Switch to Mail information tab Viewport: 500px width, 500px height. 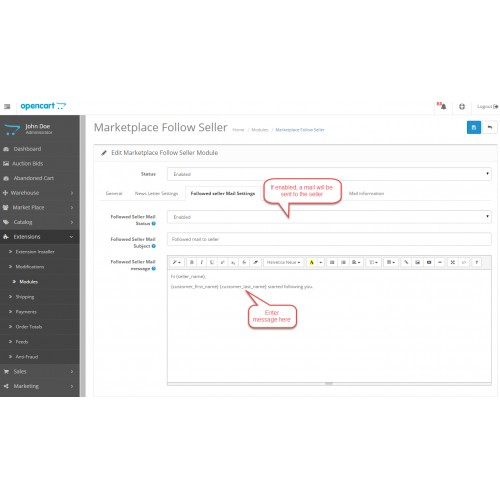pos(366,193)
